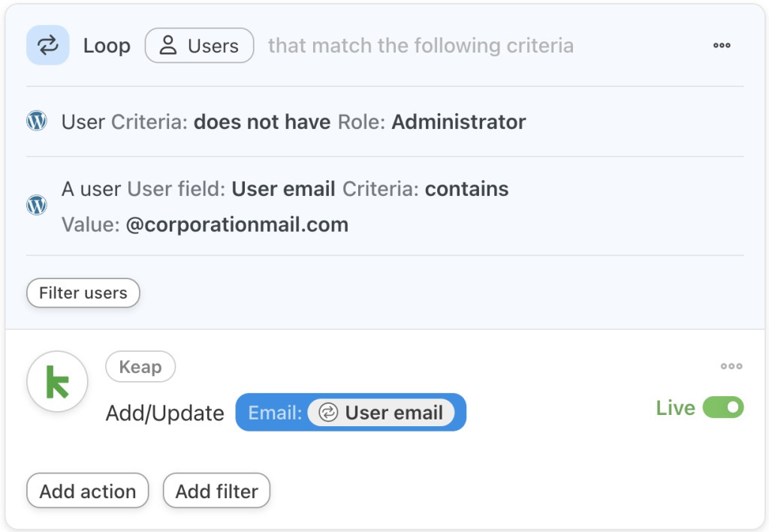Image resolution: width=769 pixels, height=532 pixels.
Task: Click the WordPress icon beside Role criteria
Action: (x=36, y=120)
